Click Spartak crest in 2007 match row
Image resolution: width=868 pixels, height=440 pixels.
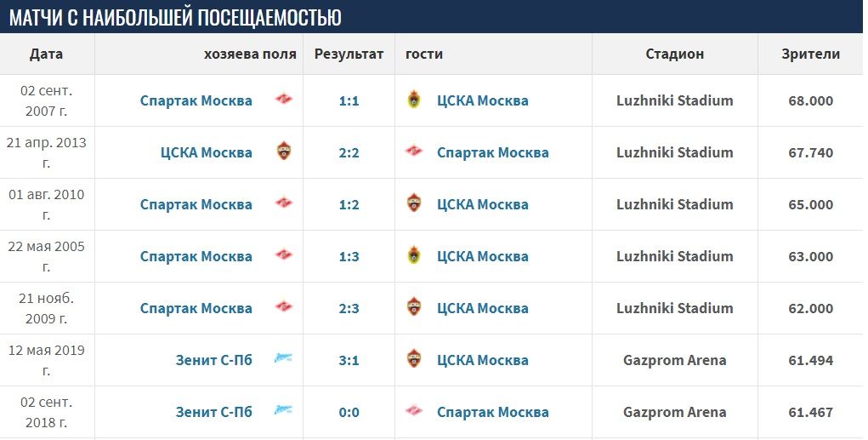point(283,100)
